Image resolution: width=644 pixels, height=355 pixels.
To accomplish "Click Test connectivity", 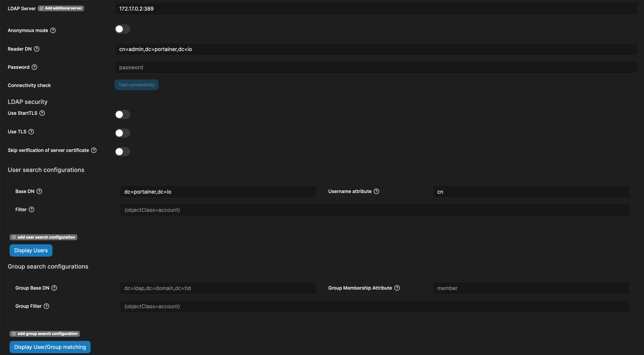I will click(136, 85).
